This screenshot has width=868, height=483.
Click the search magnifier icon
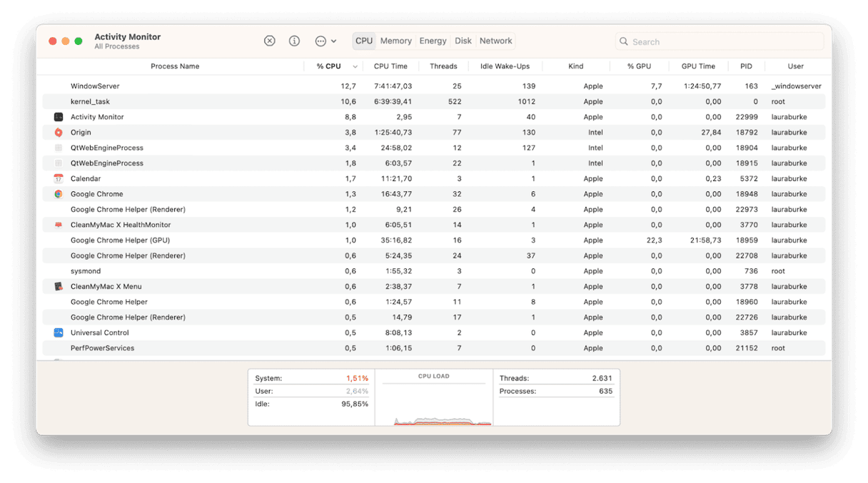(x=624, y=41)
